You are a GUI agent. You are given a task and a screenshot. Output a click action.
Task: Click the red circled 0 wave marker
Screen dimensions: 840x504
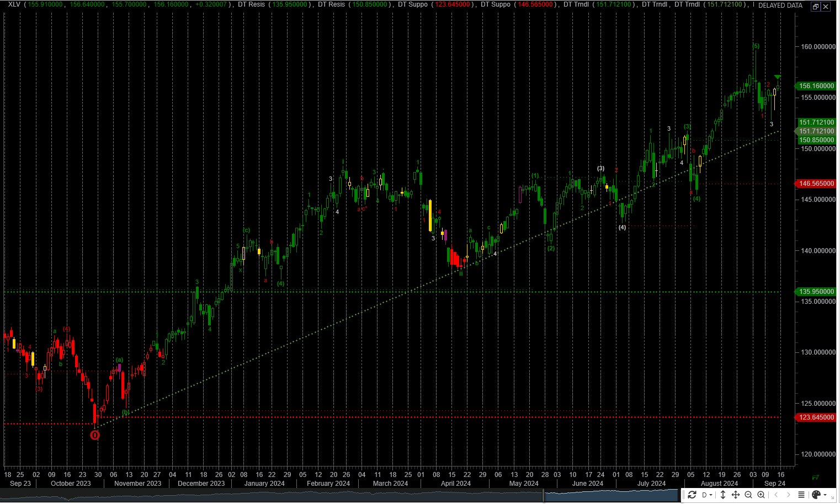(x=95, y=435)
